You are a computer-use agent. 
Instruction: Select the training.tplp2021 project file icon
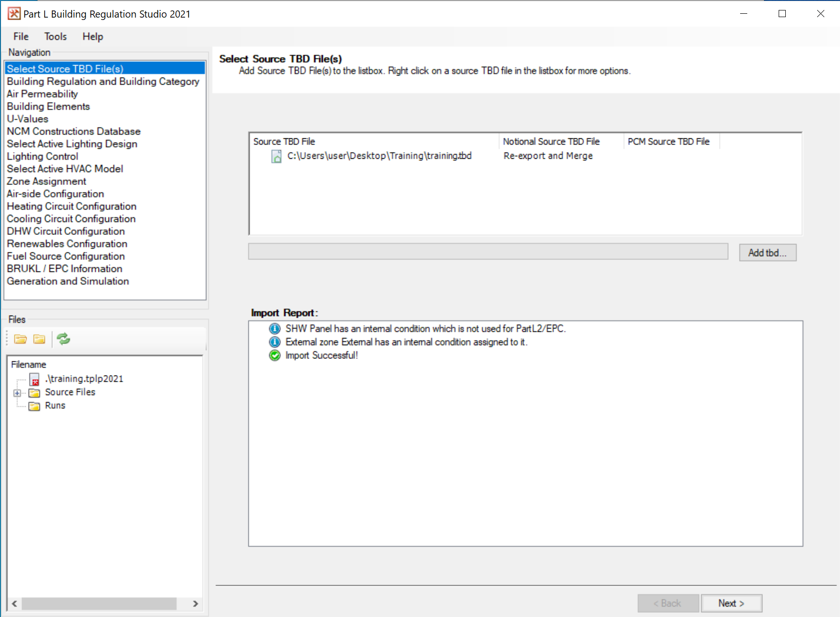[35, 379]
